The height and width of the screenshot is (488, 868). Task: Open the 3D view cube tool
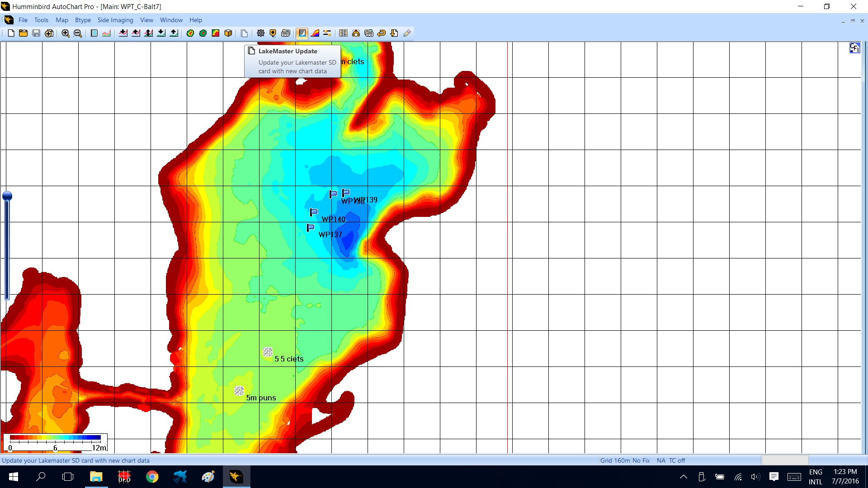228,33
